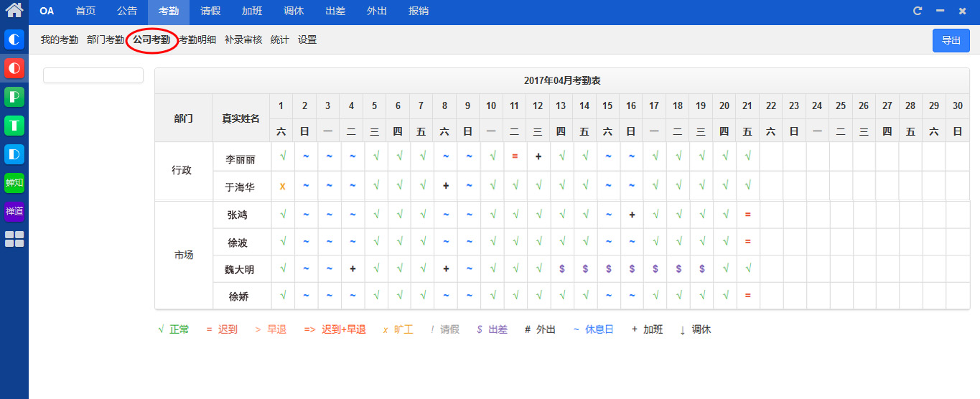The height and width of the screenshot is (399, 980).
Task: Click the 旷工 legend entry
Action: pyautogui.click(x=398, y=329)
